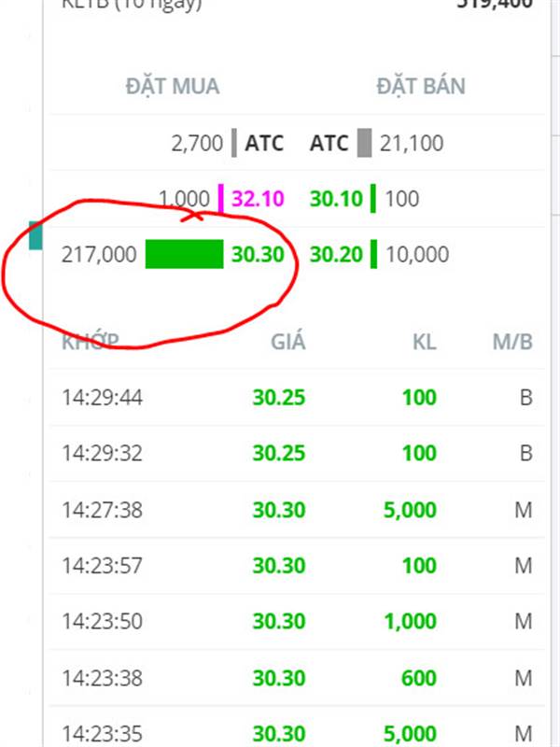
Task: Click sell volume 100 at 30.10
Action: [402, 198]
